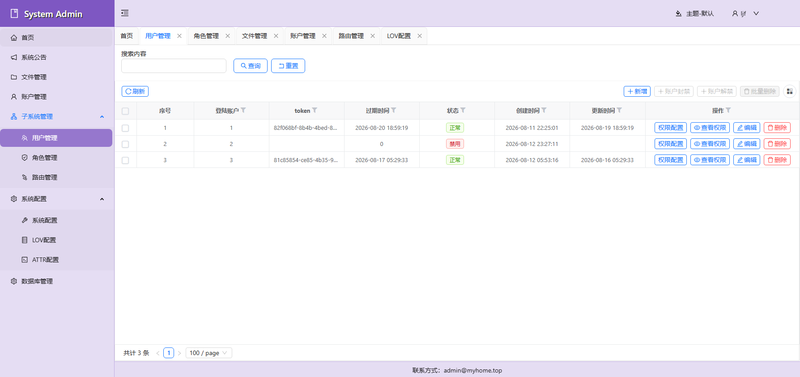Filter the token column with its funnel icon
Image resolution: width=800 pixels, height=377 pixels.
pyautogui.click(x=315, y=110)
